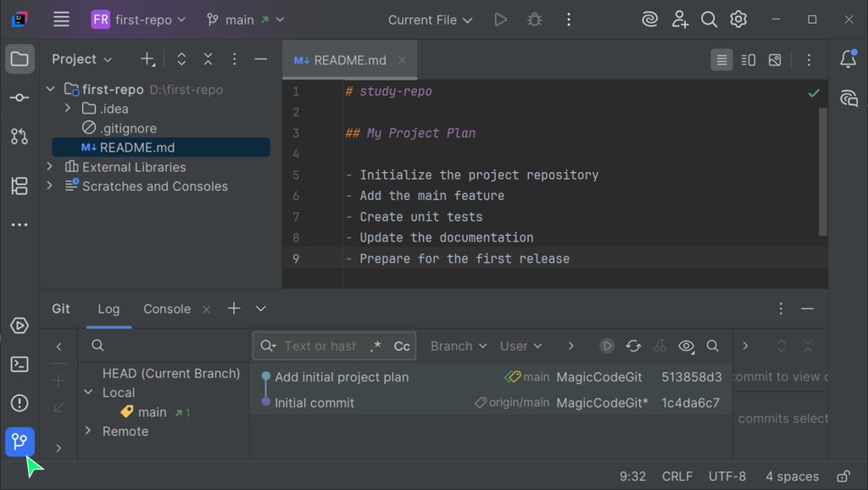Open the Project tool window folder icon

click(x=19, y=58)
